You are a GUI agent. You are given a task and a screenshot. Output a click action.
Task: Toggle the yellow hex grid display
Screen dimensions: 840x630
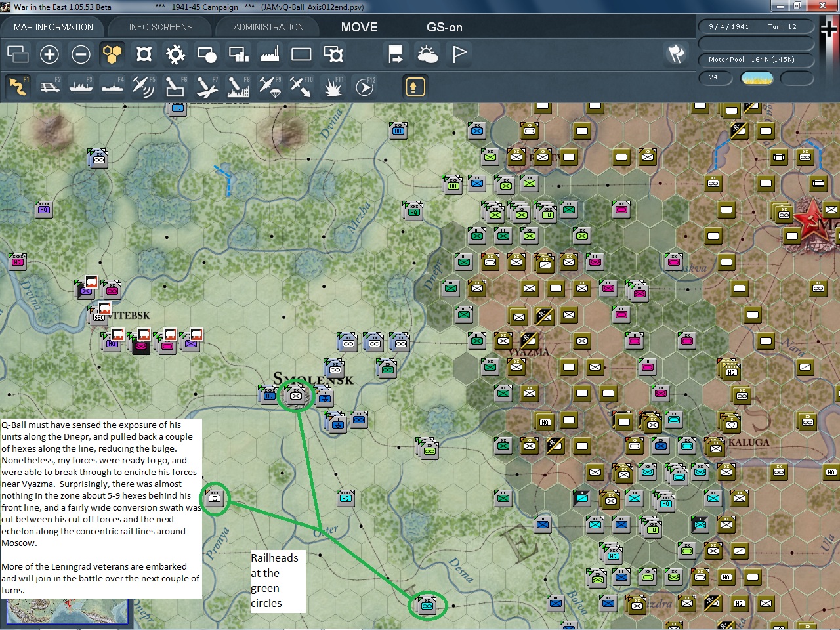112,54
